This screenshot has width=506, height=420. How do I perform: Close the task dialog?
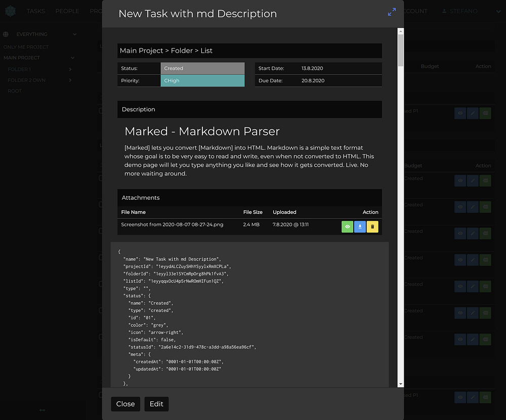click(125, 404)
